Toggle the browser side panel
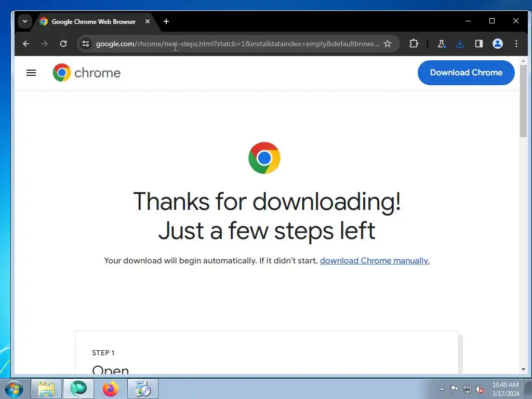Image resolution: width=532 pixels, height=399 pixels. coord(478,44)
